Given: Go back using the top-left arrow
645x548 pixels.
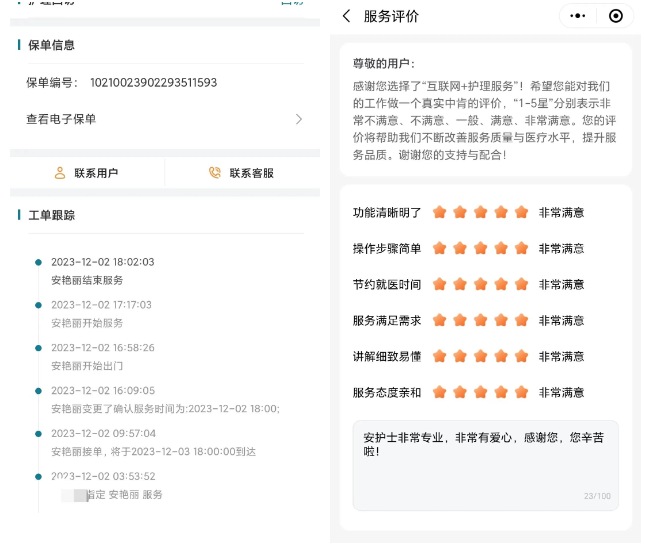Looking at the screenshot, I should [x=346, y=16].
